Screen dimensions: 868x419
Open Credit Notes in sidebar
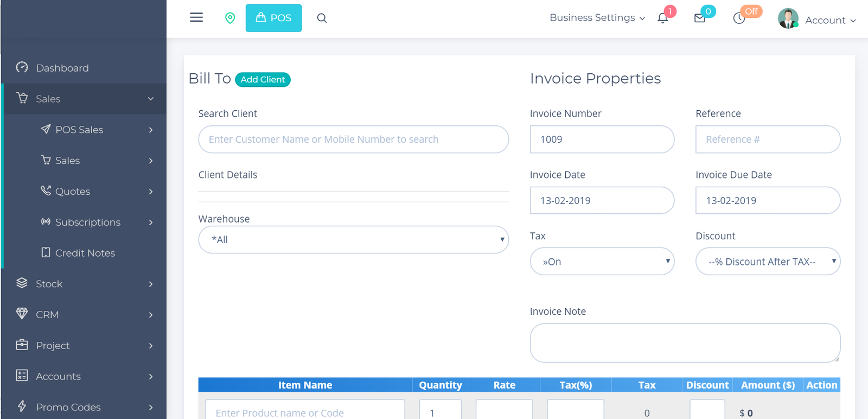click(85, 253)
